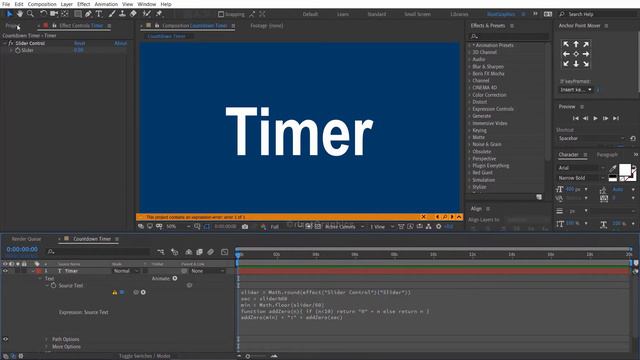Click the timeline search field
The image size is (640, 360).
coord(99,252)
